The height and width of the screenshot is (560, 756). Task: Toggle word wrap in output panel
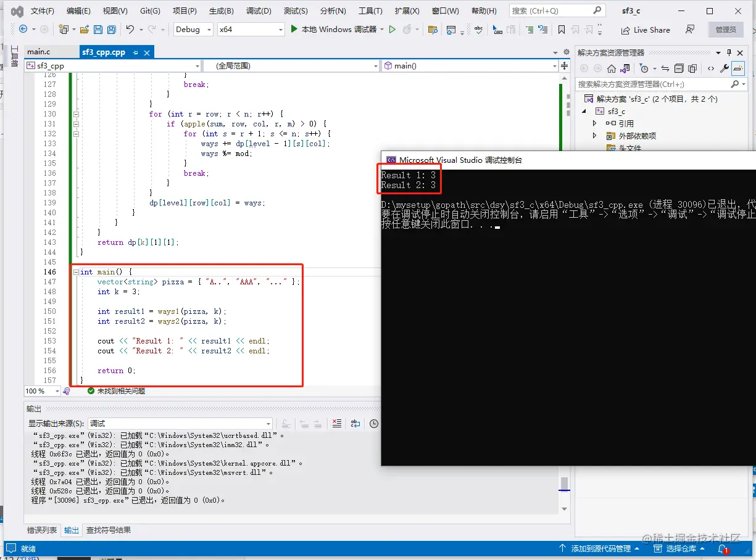tap(355, 424)
